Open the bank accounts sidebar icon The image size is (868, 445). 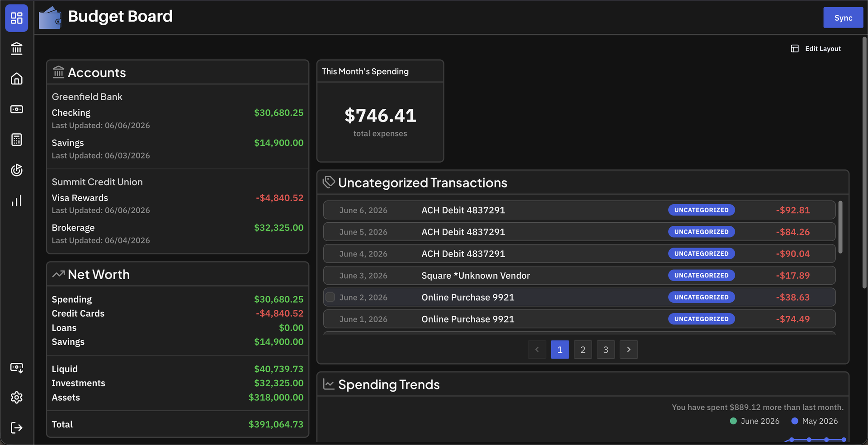click(x=17, y=48)
